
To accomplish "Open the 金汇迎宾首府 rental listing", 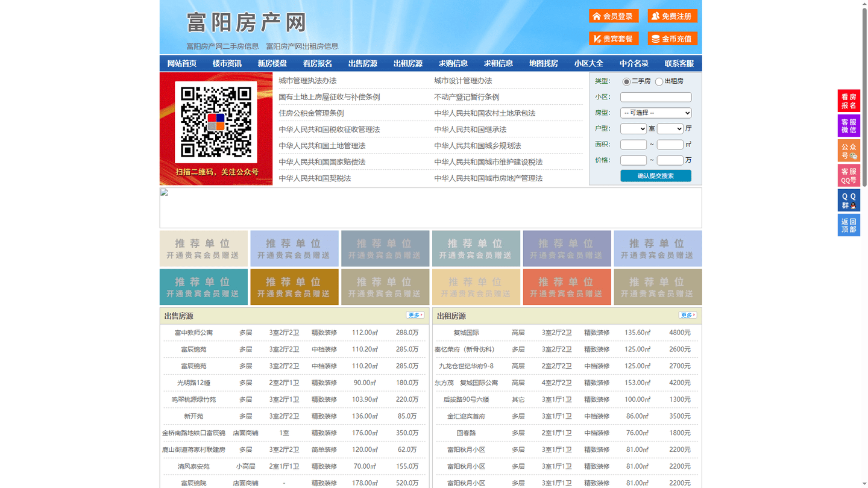I will [x=466, y=416].
